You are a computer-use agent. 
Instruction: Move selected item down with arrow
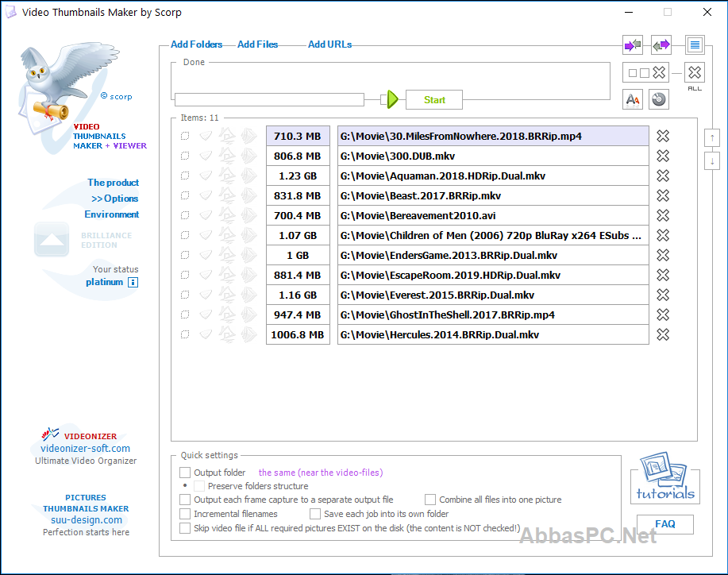tap(712, 161)
